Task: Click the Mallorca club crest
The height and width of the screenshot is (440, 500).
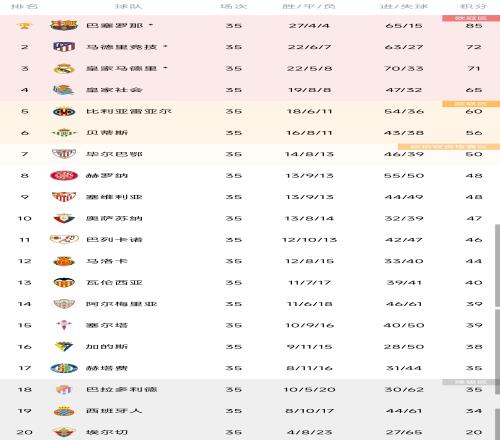Action: coord(64,261)
